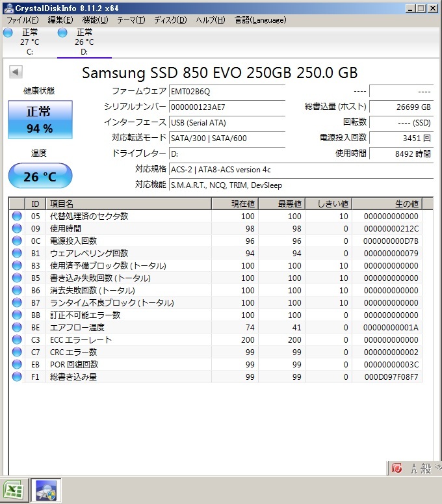Click the status orb in row B7

pyautogui.click(x=17, y=303)
